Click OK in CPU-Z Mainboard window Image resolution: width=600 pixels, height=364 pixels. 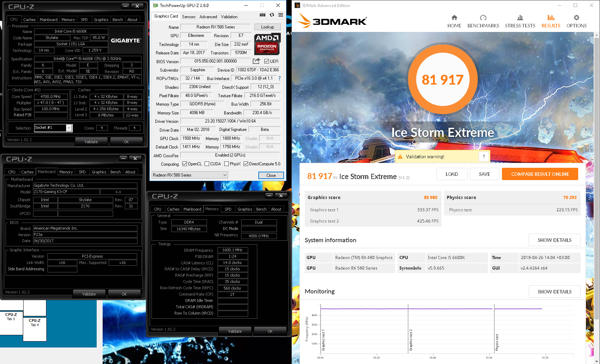pyautogui.click(x=124, y=294)
